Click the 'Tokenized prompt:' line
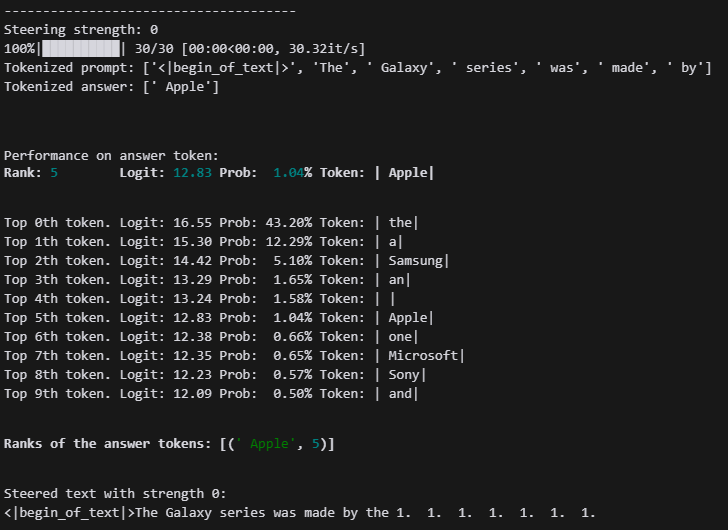Image resolution: width=728 pixels, height=530 pixels. click(358, 68)
